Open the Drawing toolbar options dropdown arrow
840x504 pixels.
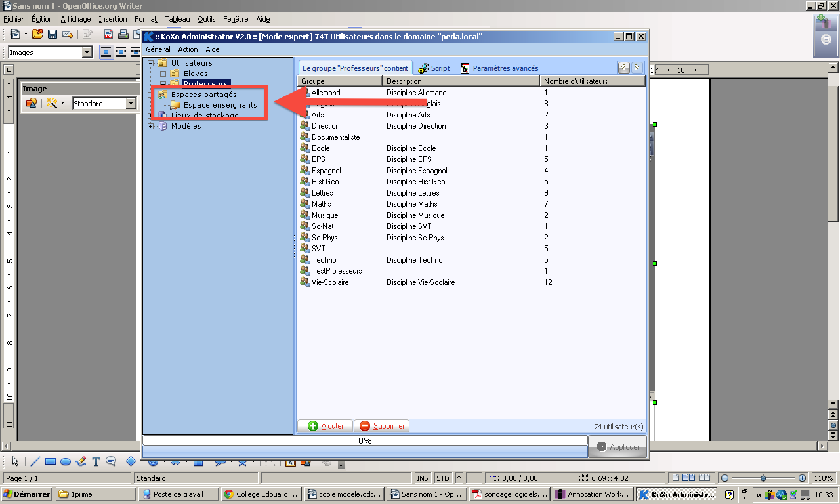pos(341,465)
